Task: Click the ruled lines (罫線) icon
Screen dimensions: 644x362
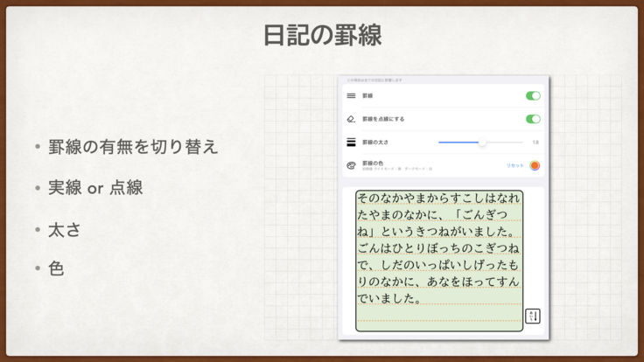Action: tap(351, 96)
